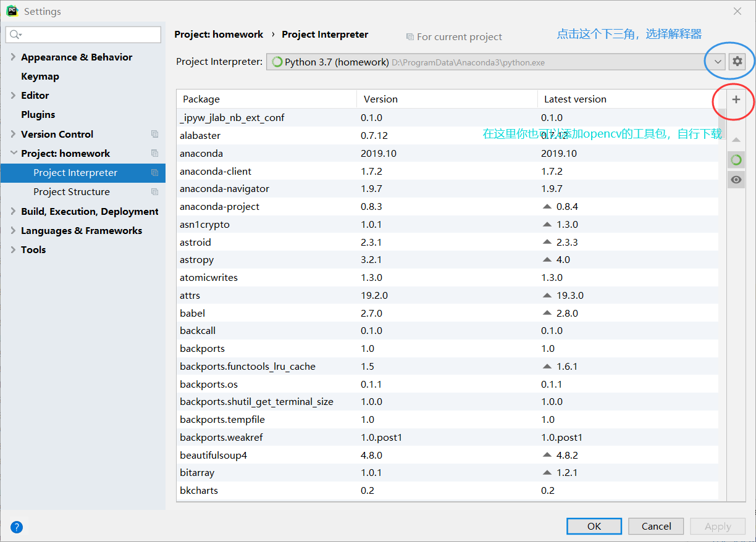The image size is (756, 542).
Task: Select the anaconda package row
Action: pos(447,153)
